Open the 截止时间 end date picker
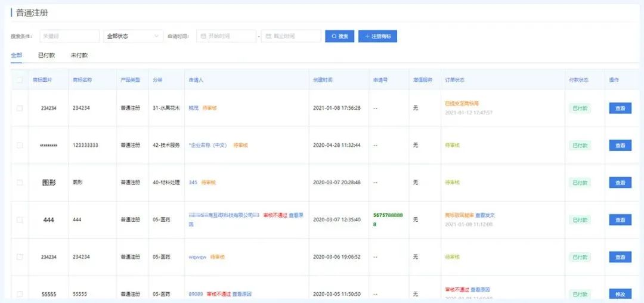Screen dimensions: 644x303 pyautogui.click(x=294, y=36)
